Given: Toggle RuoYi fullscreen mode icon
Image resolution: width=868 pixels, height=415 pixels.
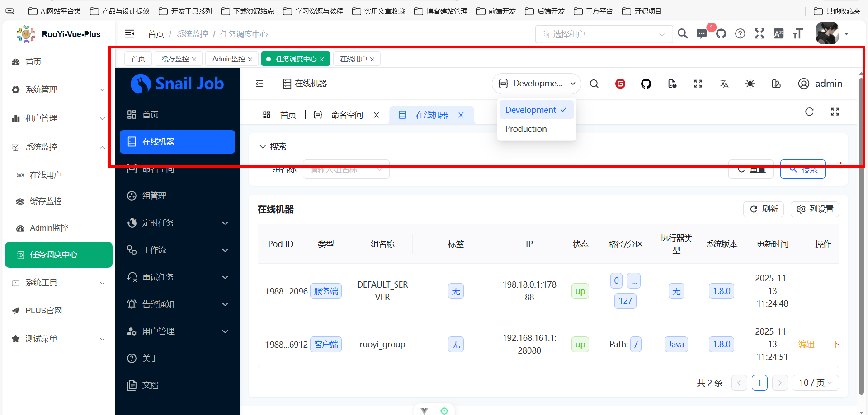Looking at the screenshot, I should [x=759, y=34].
